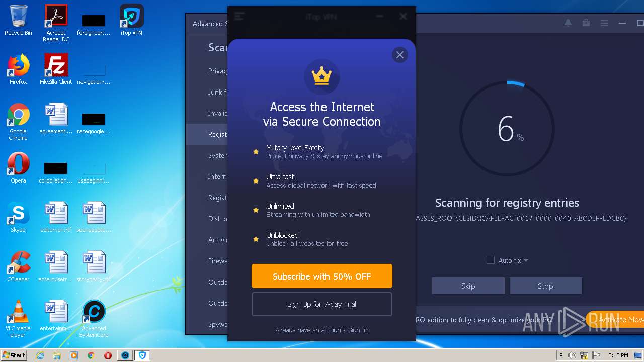Open Firefox from the desktop
Viewport: 644px width, 362px height.
pyautogui.click(x=18, y=69)
